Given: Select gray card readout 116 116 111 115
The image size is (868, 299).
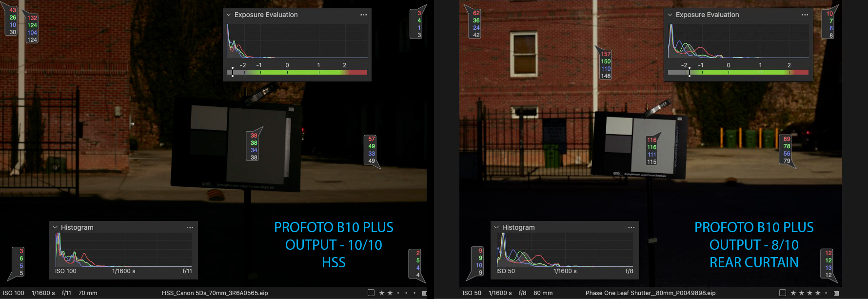Looking at the screenshot, I should pos(652,150).
